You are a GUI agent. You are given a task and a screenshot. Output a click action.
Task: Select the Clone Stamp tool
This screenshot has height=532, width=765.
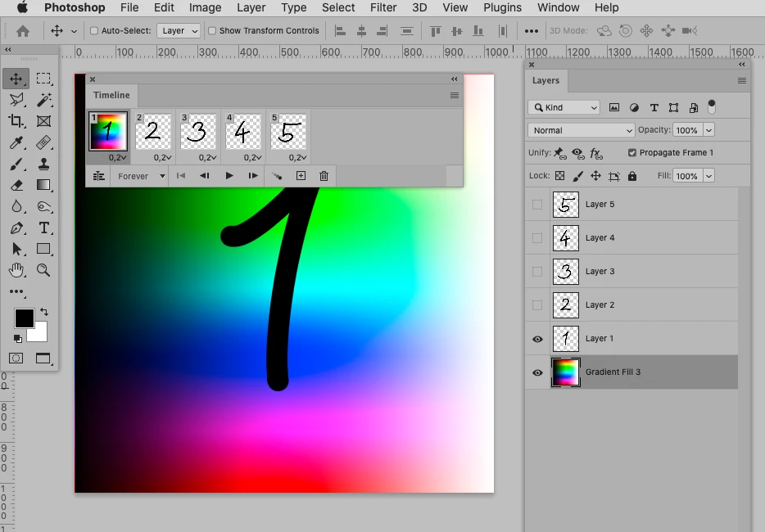(x=43, y=164)
